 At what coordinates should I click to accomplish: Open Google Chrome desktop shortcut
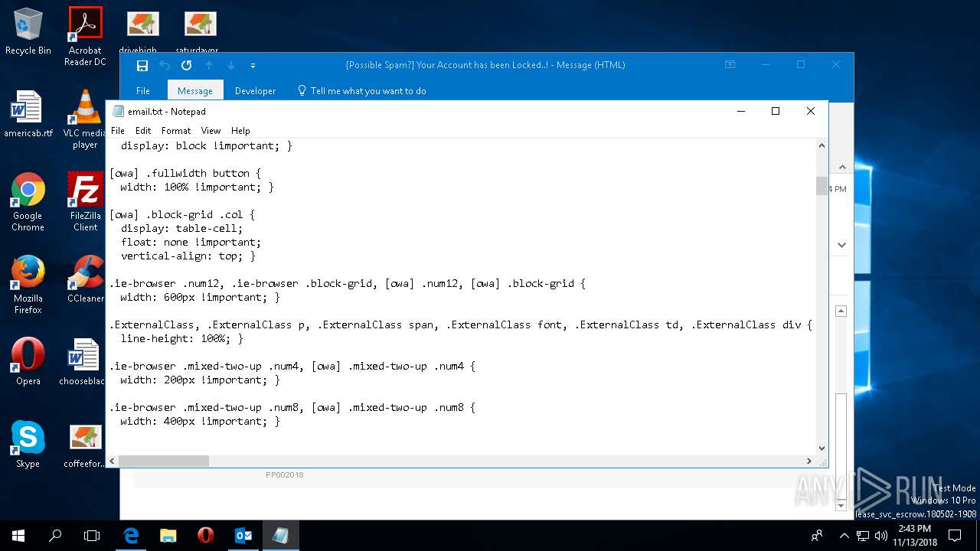[x=28, y=202]
